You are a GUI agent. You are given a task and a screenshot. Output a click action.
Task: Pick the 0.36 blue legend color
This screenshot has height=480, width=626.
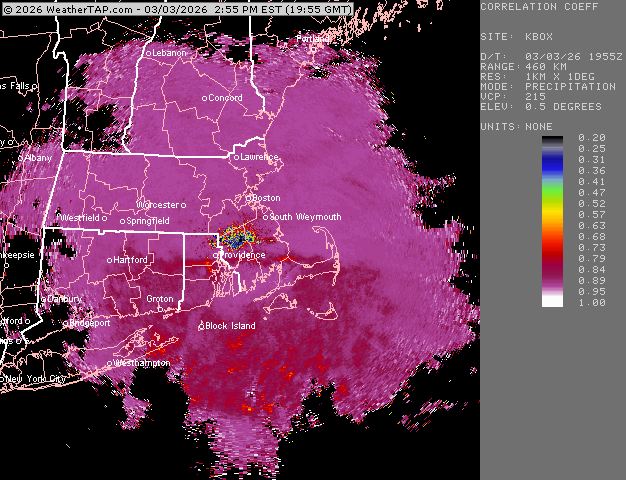[x=553, y=171]
